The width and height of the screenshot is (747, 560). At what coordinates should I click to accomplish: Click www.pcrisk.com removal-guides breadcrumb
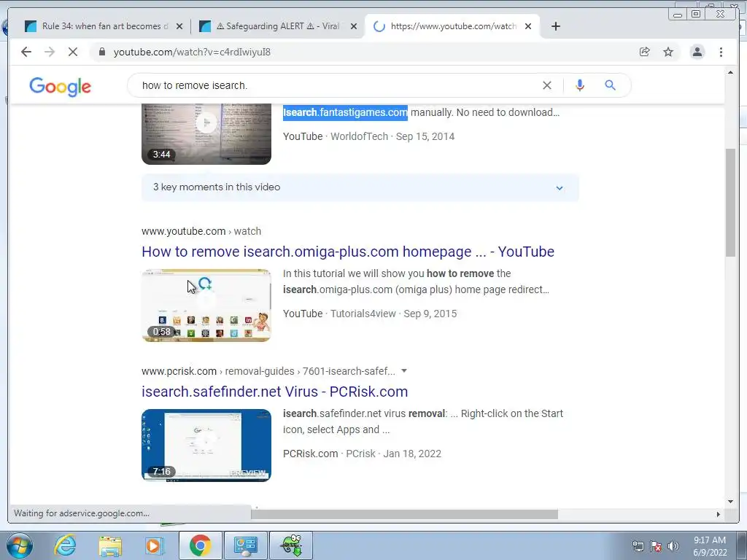tap(268, 371)
